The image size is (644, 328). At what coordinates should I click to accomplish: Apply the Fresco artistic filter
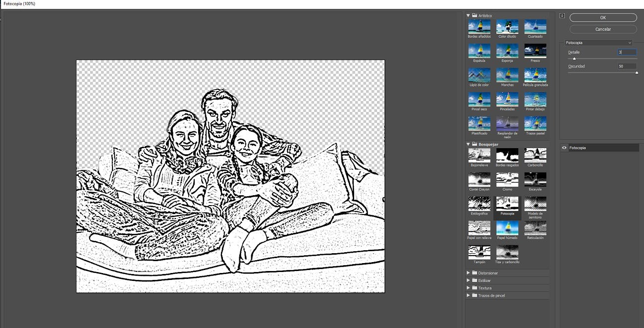535,51
